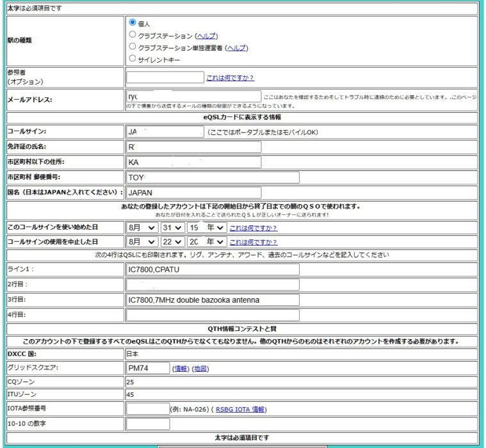Click the これは何ですか? link for start date
The height and width of the screenshot is (448, 486).
253,228
